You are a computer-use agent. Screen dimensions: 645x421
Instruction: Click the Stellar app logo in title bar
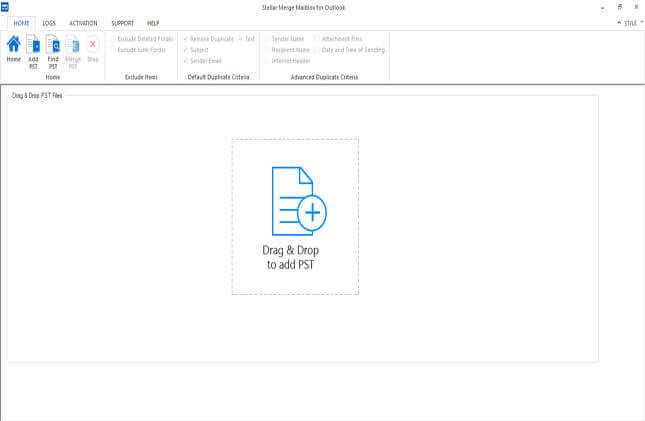coord(5,7)
